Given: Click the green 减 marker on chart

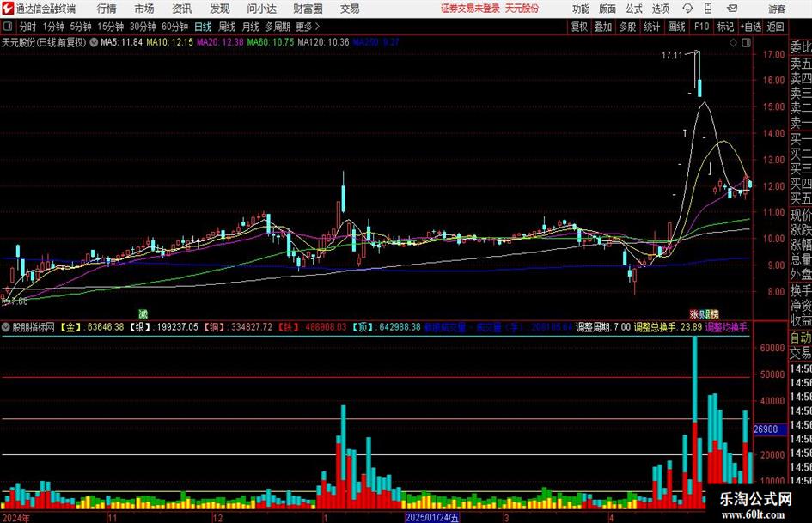Looking at the screenshot, I should pyautogui.click(x=143, y=313).
